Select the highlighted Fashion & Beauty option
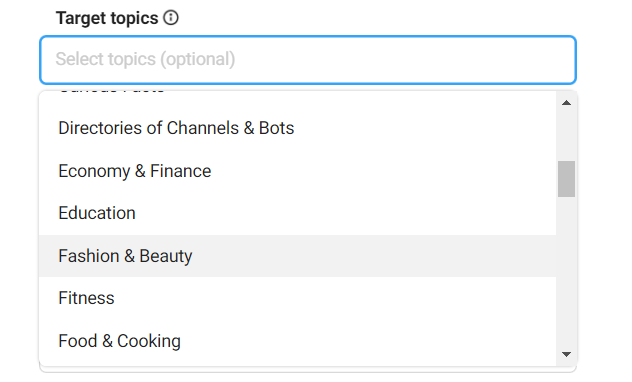632x382 pixels. tap(297, 256)
